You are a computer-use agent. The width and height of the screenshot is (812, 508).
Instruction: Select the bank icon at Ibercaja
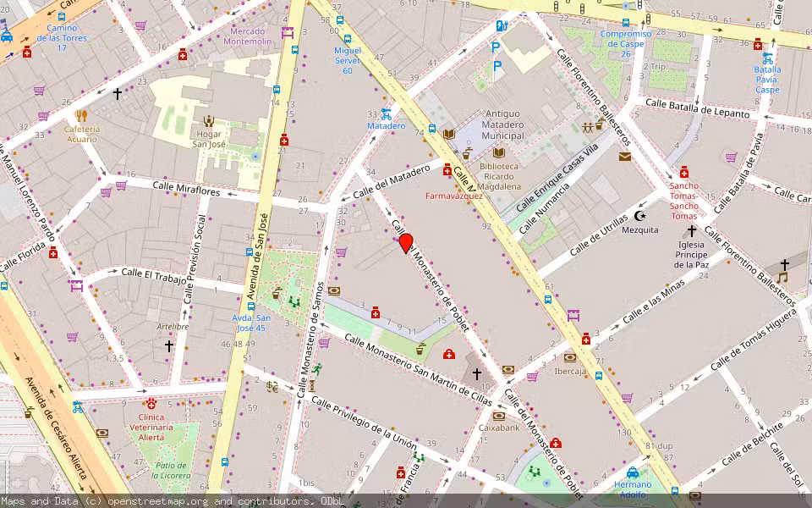pos(569,360)
